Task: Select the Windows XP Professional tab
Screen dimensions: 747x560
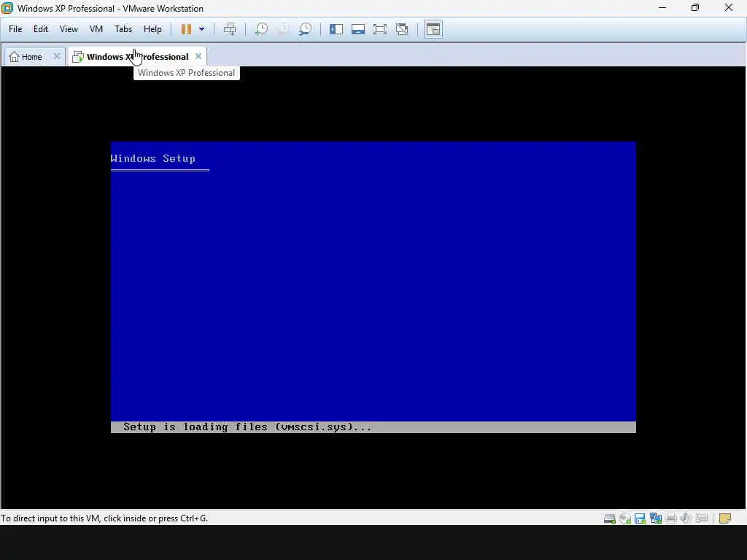Action: (137, 57)
